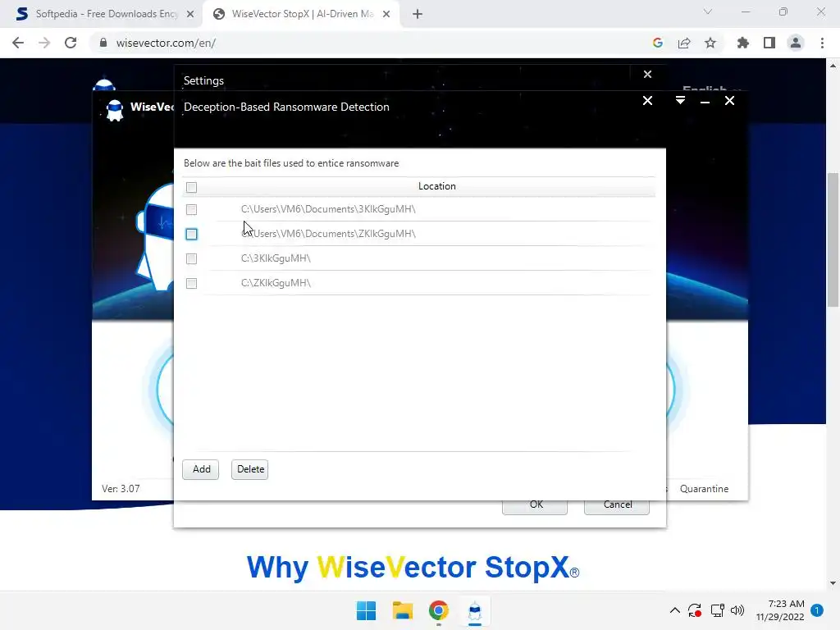Close the WiseVector StopX main window
The image size is (840, 630).
729,101
